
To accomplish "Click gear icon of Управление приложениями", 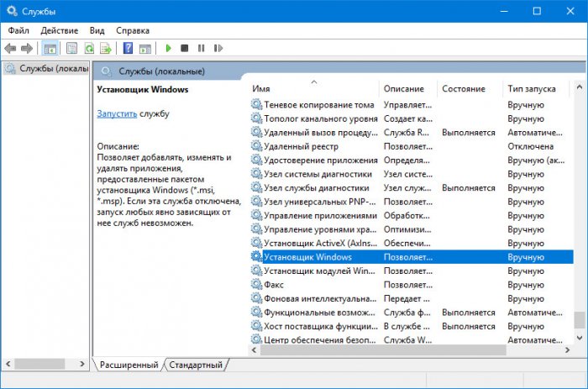I will coord(256,215).
